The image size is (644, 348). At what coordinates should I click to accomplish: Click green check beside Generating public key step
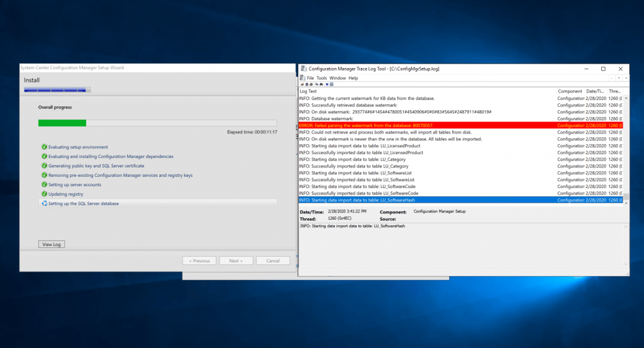[x=45, y=166]
